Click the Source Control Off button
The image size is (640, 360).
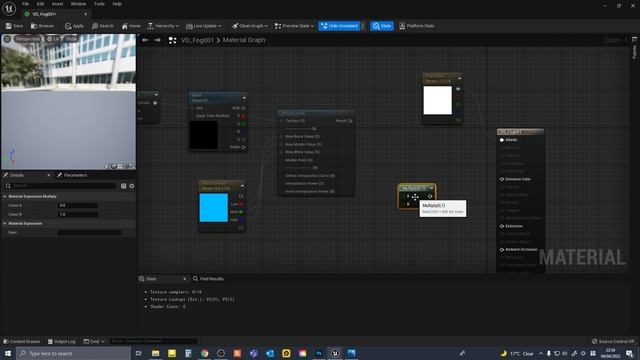coord(613,341)
